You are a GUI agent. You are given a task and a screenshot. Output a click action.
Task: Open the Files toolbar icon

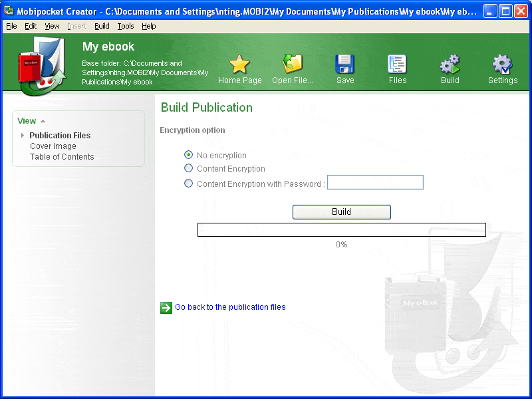click(x=397, y=64)
